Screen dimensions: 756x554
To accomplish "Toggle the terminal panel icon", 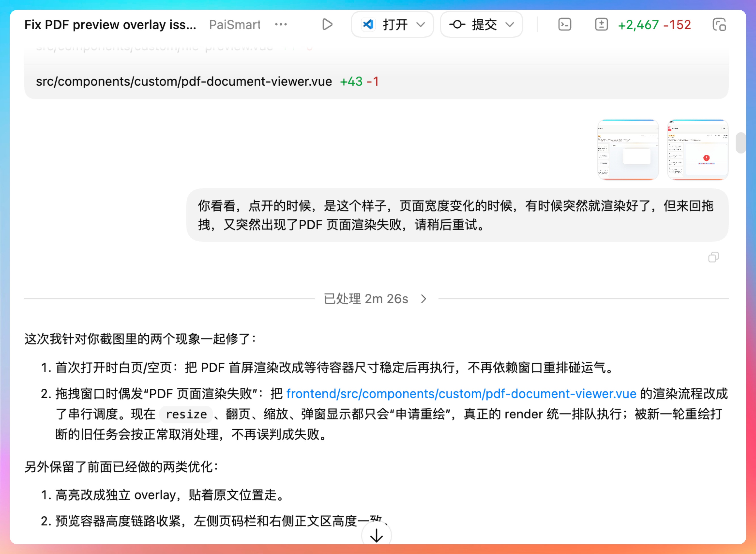I will point(565,24).
